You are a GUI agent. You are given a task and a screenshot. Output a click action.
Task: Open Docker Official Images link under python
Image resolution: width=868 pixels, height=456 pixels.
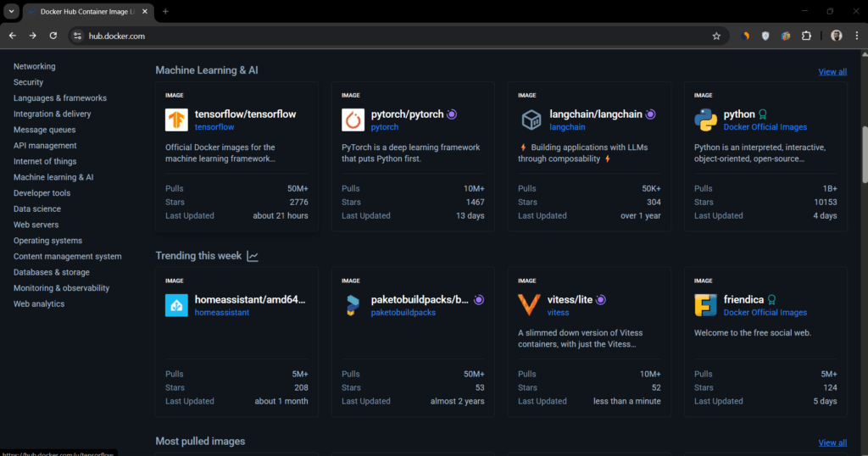point(765,127)
